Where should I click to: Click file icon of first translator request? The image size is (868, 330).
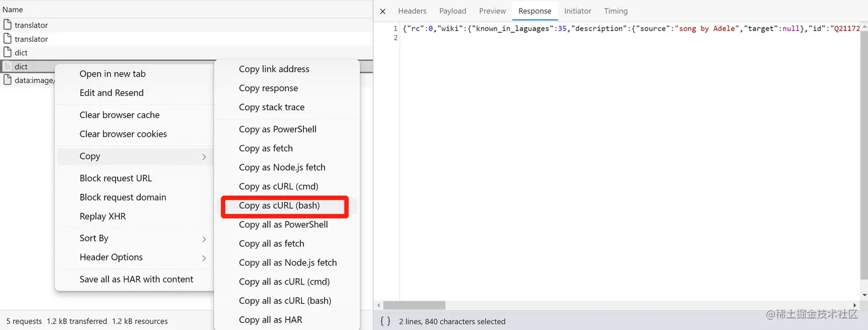click(7, 25)
